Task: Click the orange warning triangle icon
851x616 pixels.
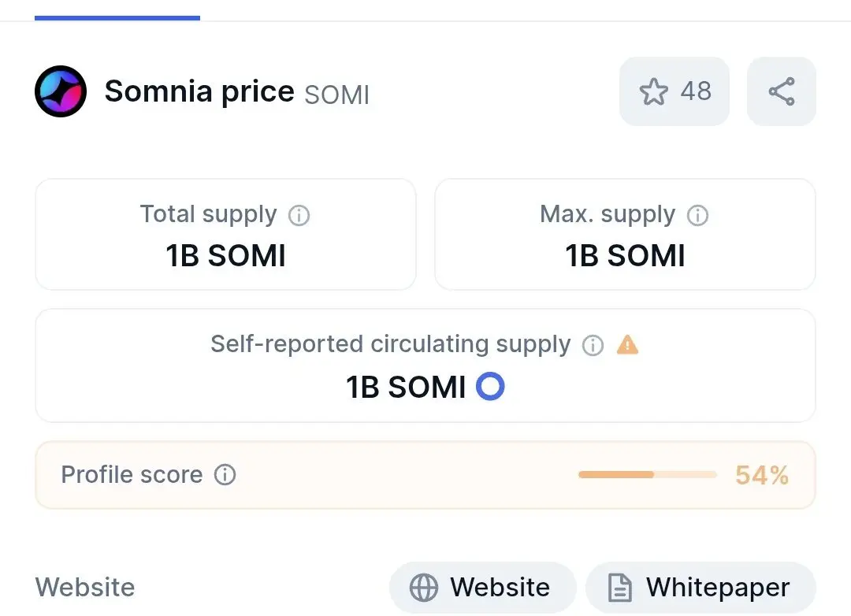Action: coord(627,345)
